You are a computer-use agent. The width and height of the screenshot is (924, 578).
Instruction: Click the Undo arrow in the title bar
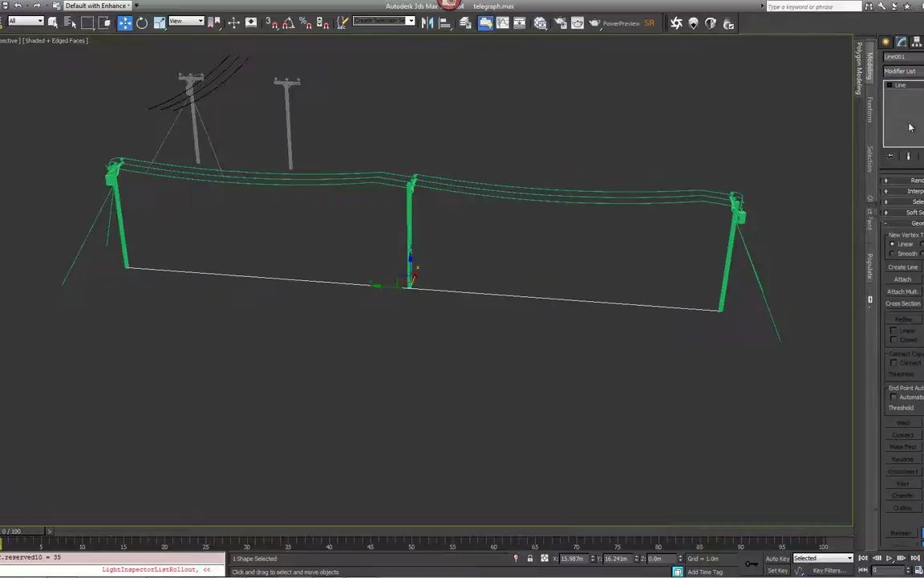18,6
